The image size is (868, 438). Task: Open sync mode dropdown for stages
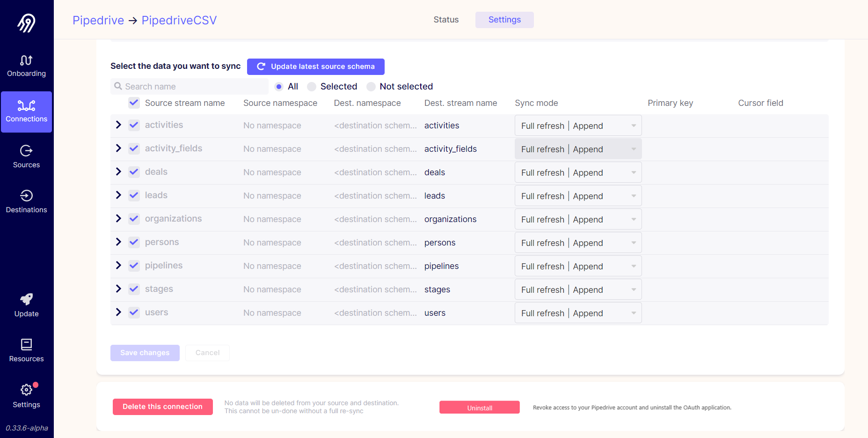tap(578, 290)
